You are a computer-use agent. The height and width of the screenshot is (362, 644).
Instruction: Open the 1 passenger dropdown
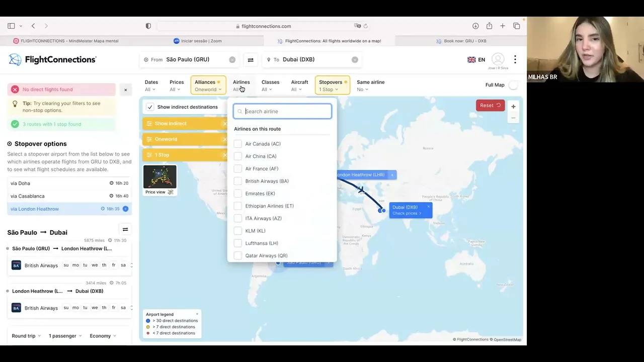pos(65,336)
